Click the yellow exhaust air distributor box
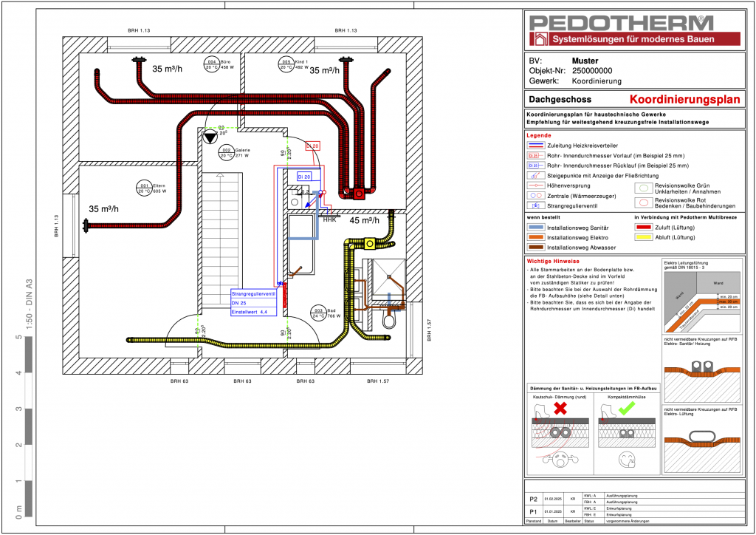This screenshot has height=535, width=756. (x=369, y=244)
